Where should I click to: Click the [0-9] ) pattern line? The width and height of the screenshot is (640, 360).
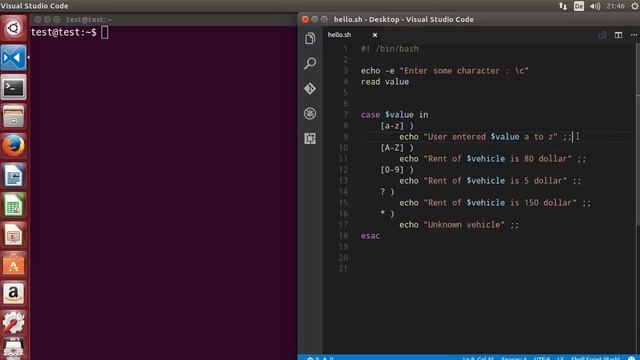coord(397,170)
